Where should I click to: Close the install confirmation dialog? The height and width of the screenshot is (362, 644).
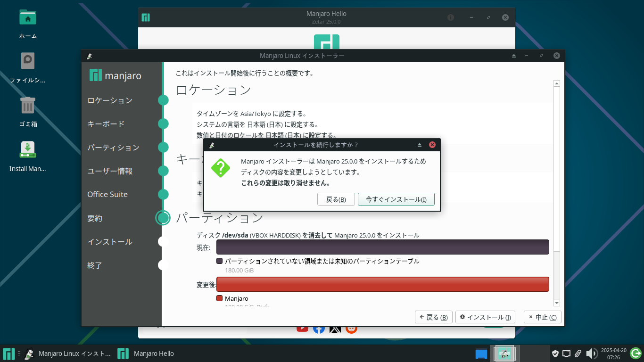pos(432,145)
